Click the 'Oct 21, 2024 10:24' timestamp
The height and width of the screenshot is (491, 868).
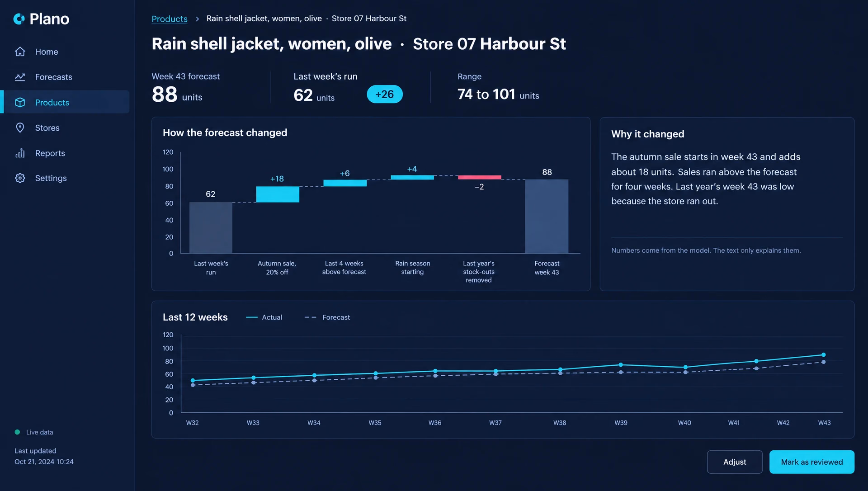point(44,462)
